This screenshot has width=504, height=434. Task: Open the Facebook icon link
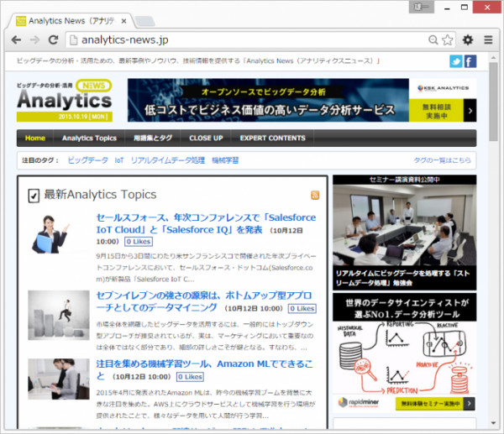click(470, 61)
